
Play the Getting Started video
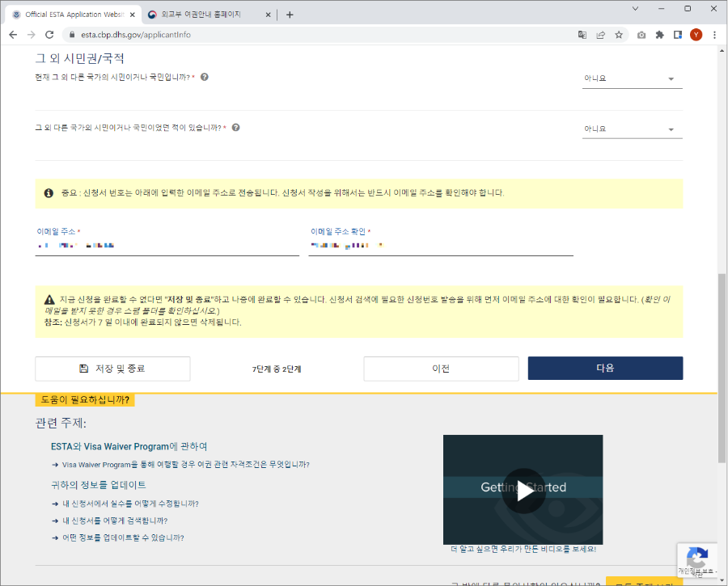(x=523, y=491)
